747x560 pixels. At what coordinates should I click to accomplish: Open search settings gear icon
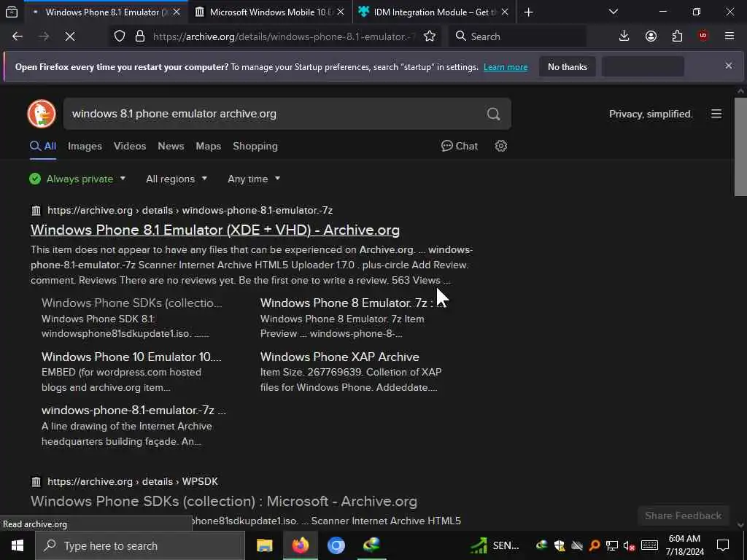[500, 146]
